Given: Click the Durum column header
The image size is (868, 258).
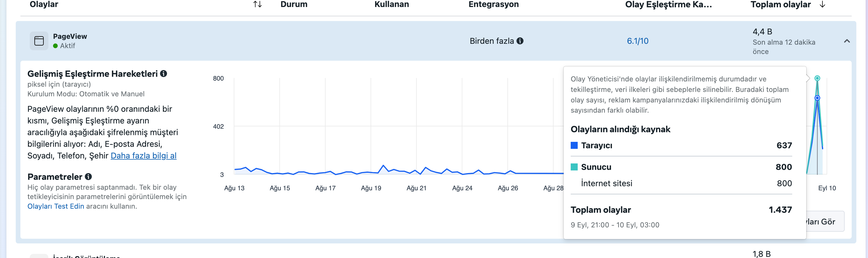Looking at the screenshot, I should pos(294,4).
